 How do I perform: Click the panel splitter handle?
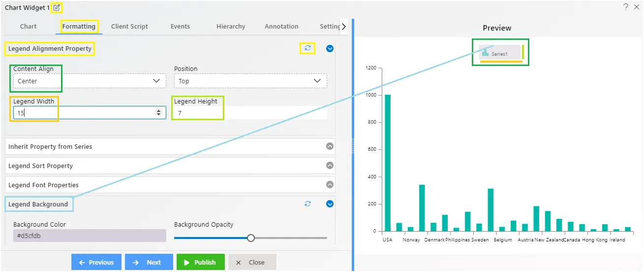[352, 145]
